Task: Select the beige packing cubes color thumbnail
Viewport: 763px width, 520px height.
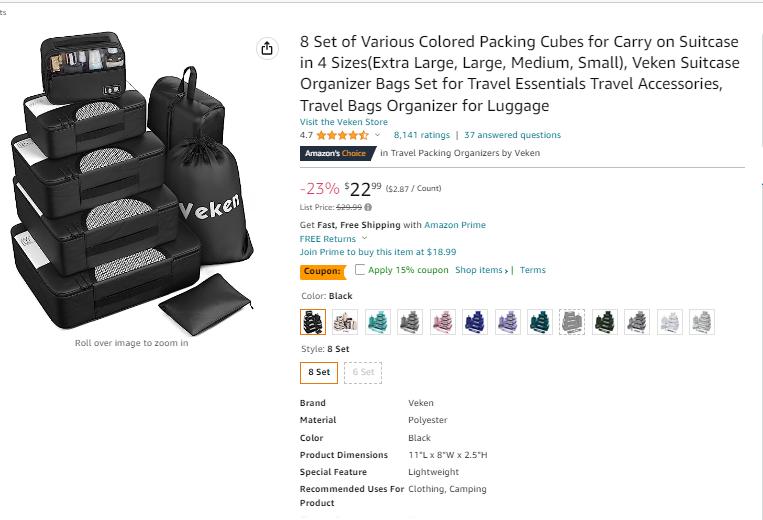Action: [345, 322]
